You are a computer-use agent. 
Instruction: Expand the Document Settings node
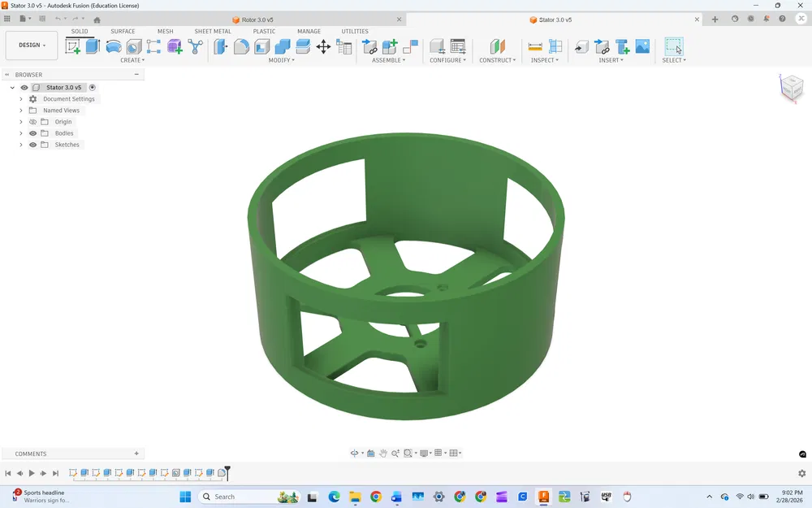(x=21, y=99)
